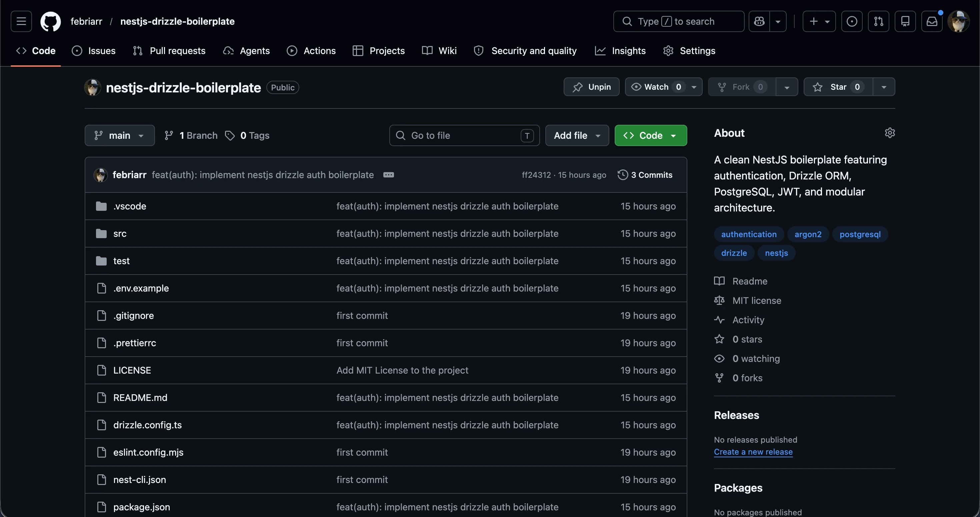The image size is (980, 517).
Task: Edit About details with gear icon
Action: point(889,133)
